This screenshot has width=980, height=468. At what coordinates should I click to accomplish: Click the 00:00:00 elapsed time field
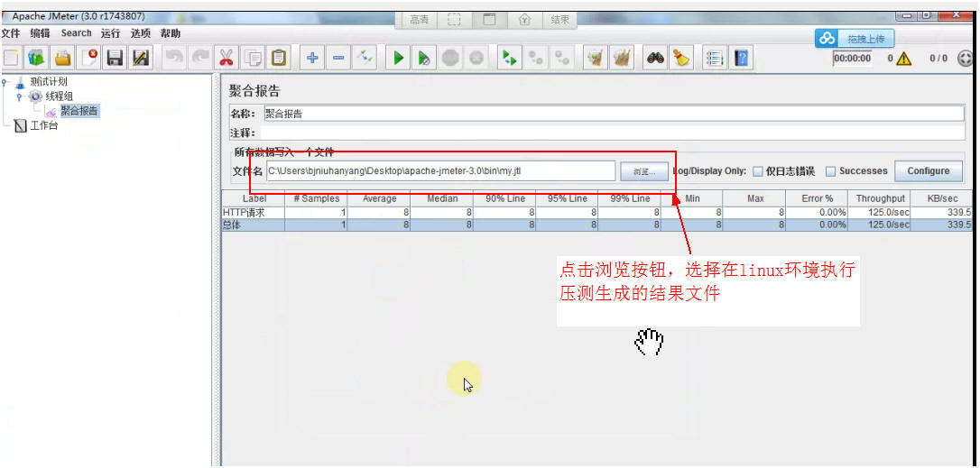(853, 58)
